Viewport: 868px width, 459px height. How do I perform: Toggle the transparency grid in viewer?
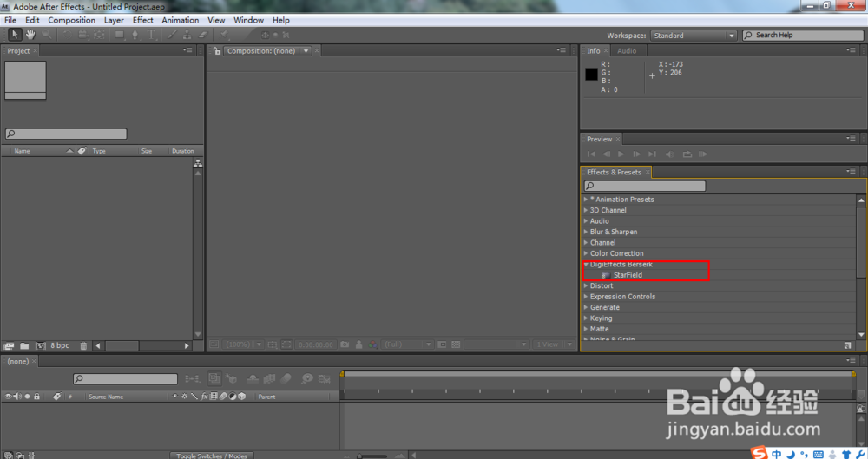pyautogui.click(x=456, y=344)
